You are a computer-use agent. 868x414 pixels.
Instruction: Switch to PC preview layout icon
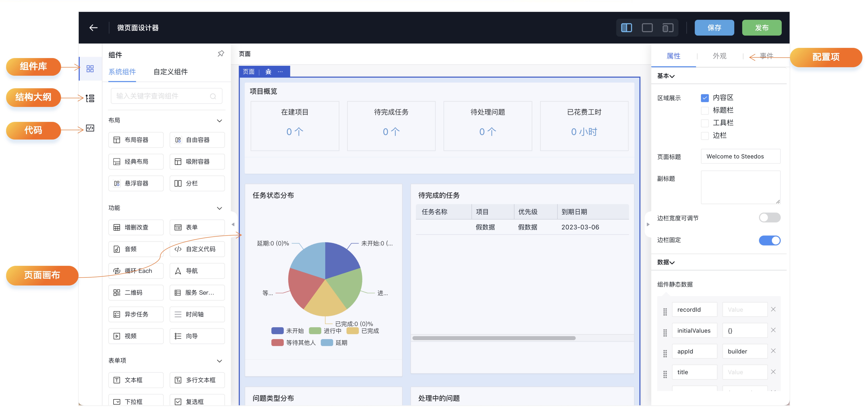point(647,28)
